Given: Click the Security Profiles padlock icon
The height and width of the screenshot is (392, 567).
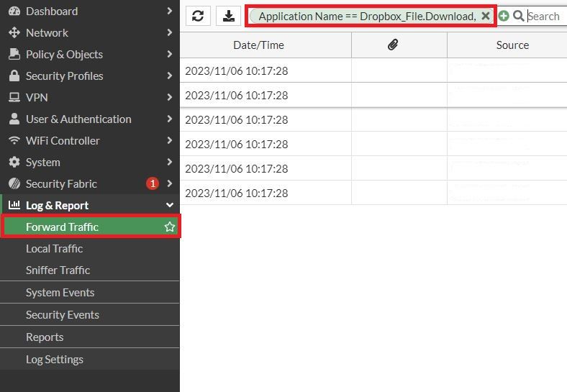Looking at the screenshot, I should pos(14,76).
